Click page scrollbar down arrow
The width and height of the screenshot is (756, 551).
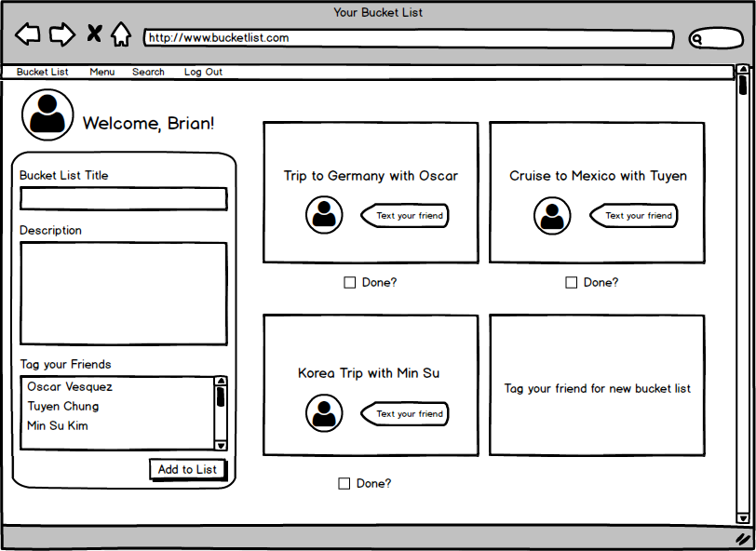743,518
